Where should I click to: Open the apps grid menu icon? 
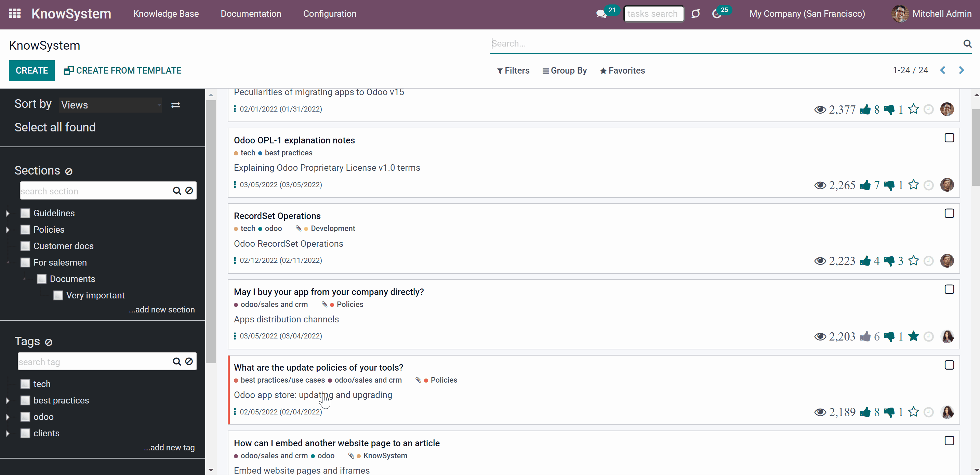(14, 14)
